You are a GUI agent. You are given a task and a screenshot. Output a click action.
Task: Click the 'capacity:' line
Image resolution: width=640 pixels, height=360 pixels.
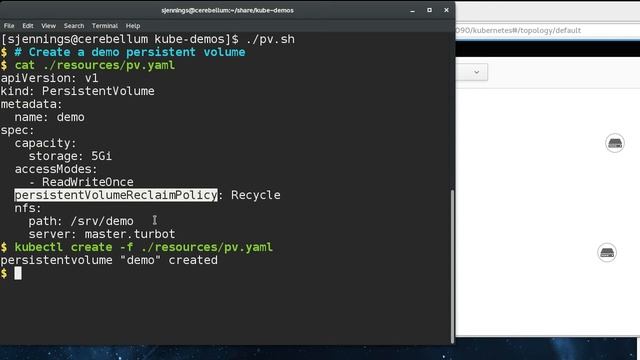pyautogui.click(x=45, y=143)
